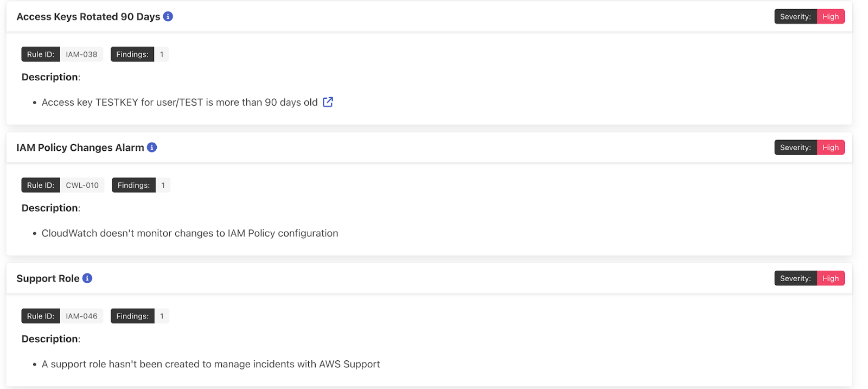Image resolution: width=868 pixels, height=389 pixels.
Task: Select High severity badge on IAM Policy Changes Alarm
Action: (x=830, y=148)
